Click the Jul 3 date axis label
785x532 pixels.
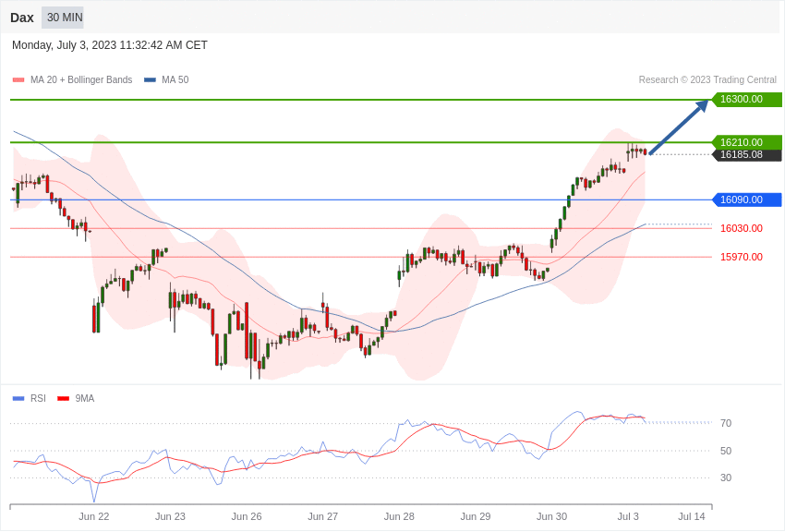628,516
